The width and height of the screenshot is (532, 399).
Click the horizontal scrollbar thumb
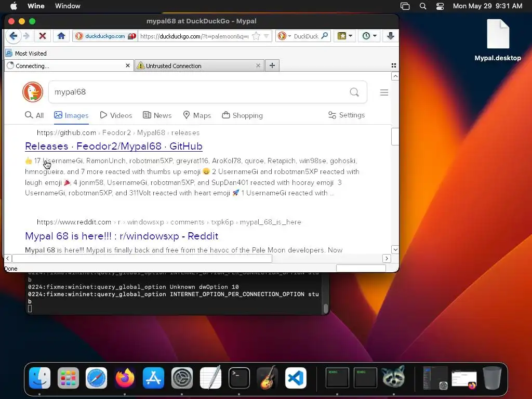(142, 259)
